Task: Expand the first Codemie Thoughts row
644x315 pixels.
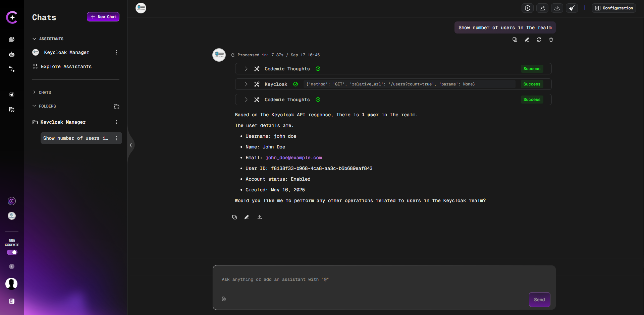Action: click(246, 69)
